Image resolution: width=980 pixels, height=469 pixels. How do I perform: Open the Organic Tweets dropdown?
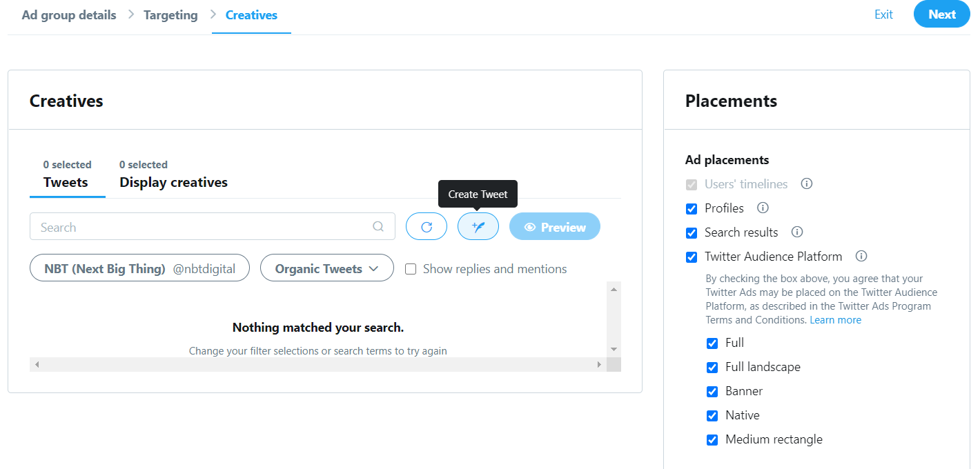(327, 268)
